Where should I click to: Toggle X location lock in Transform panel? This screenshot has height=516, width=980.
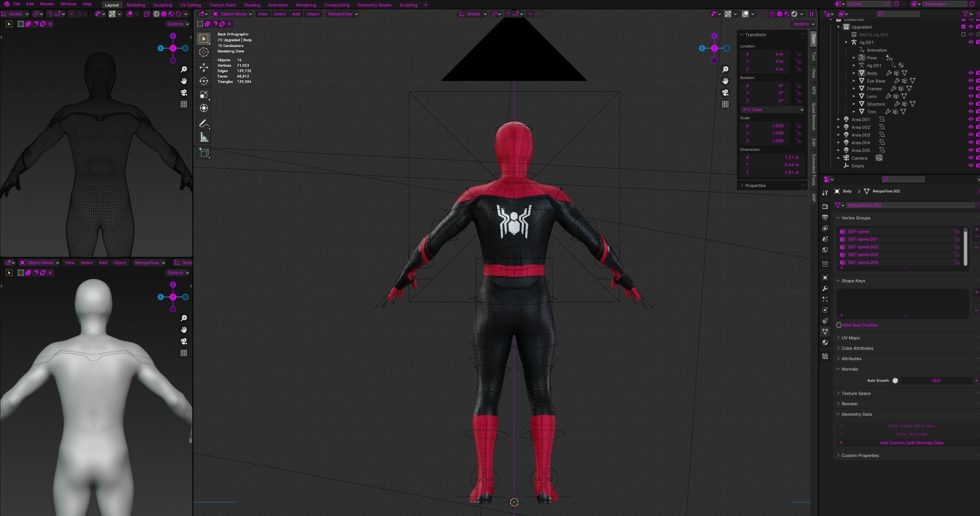[x=798, y=54]
